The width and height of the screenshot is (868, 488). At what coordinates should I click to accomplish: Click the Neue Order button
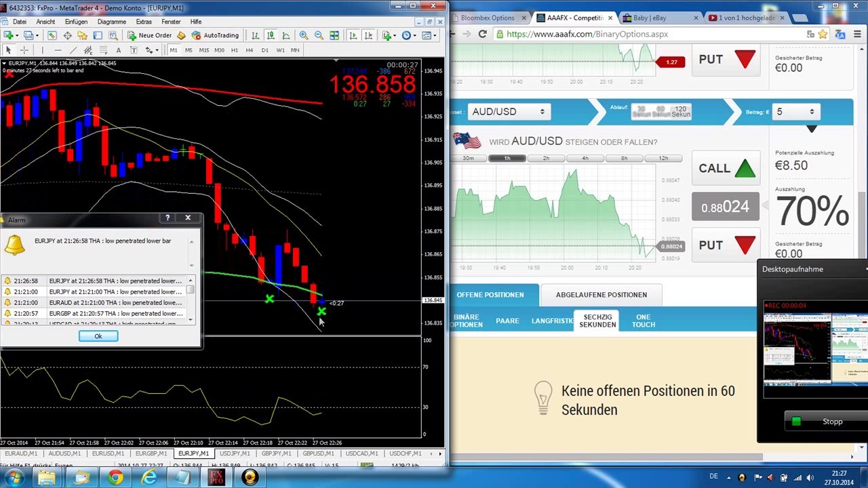149,35
